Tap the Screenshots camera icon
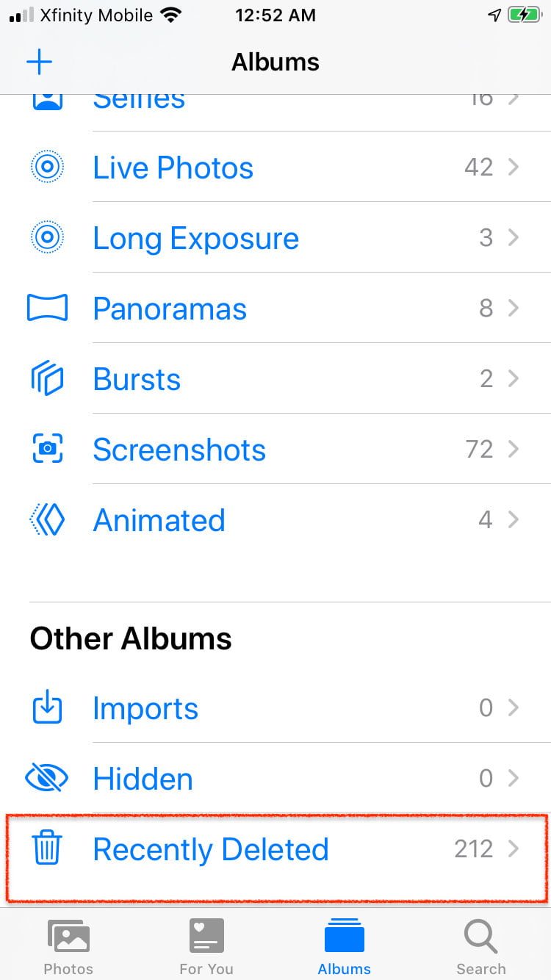This screenshot has height=980, width=551. pos(48,449)
